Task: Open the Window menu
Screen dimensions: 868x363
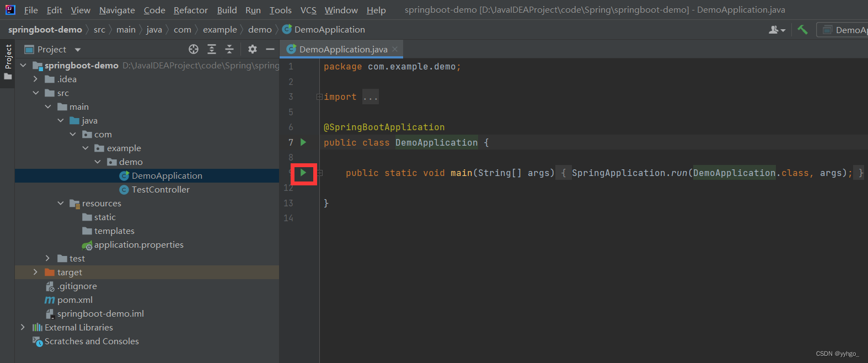Action: 341,10
